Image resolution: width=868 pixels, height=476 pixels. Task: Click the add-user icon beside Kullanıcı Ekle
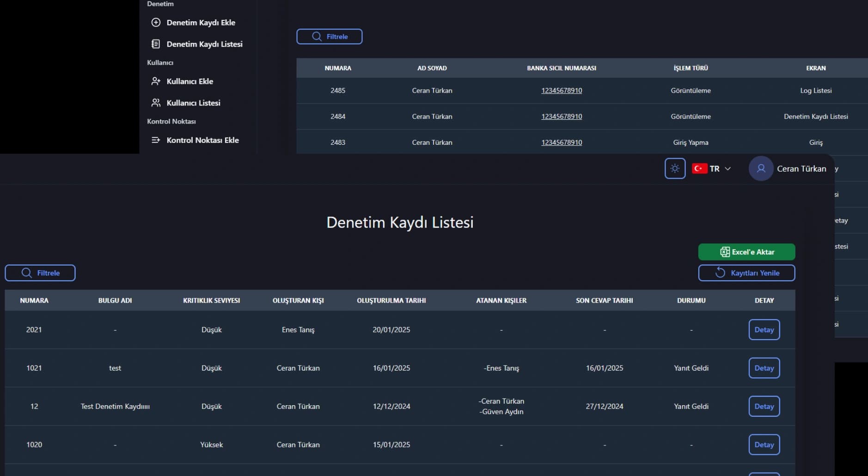156,81
